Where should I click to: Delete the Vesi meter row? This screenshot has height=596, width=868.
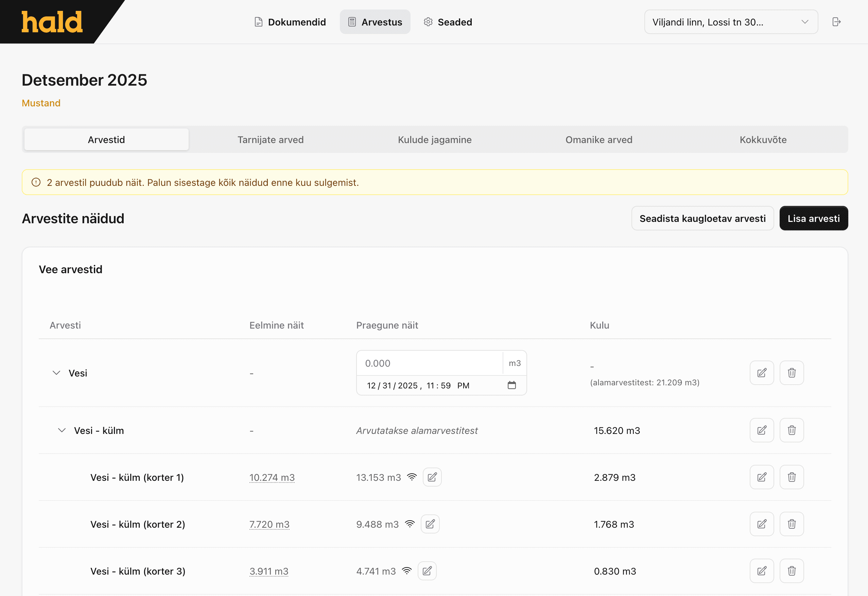click(x=791, y=373)
